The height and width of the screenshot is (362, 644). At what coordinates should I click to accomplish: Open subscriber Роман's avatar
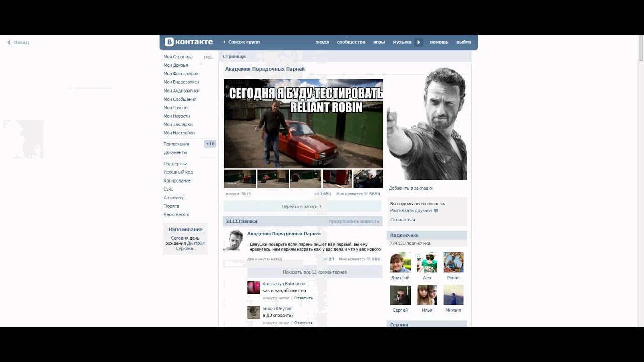point(453,262)
